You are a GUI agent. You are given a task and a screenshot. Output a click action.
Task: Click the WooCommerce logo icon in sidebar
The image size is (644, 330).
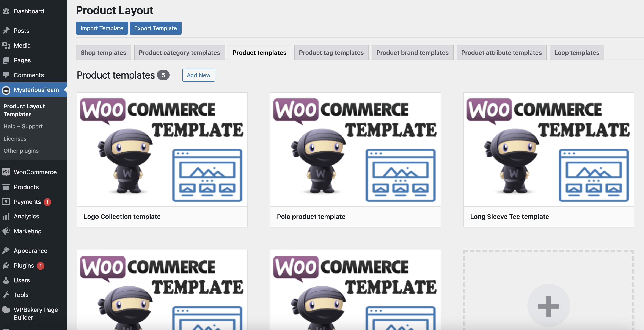pos(6,172)
